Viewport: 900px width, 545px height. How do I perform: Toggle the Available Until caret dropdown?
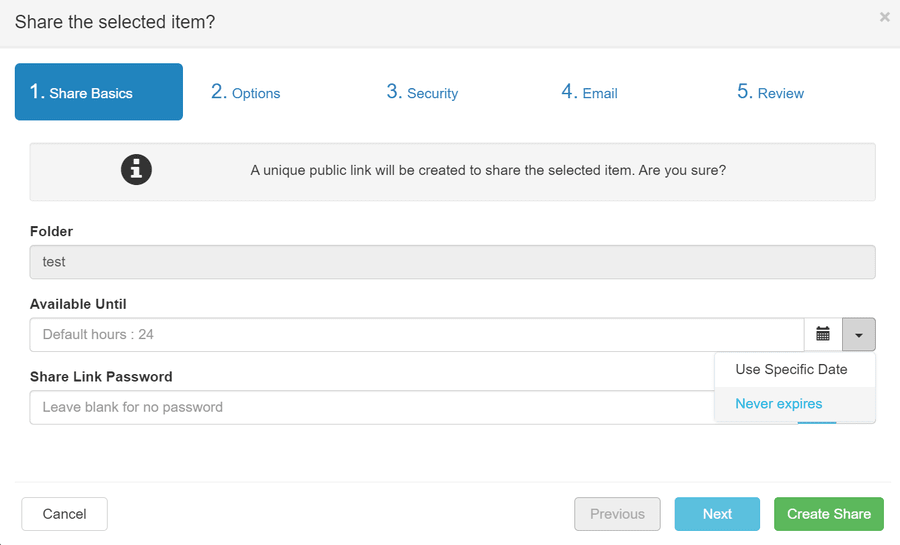point(859,334)
